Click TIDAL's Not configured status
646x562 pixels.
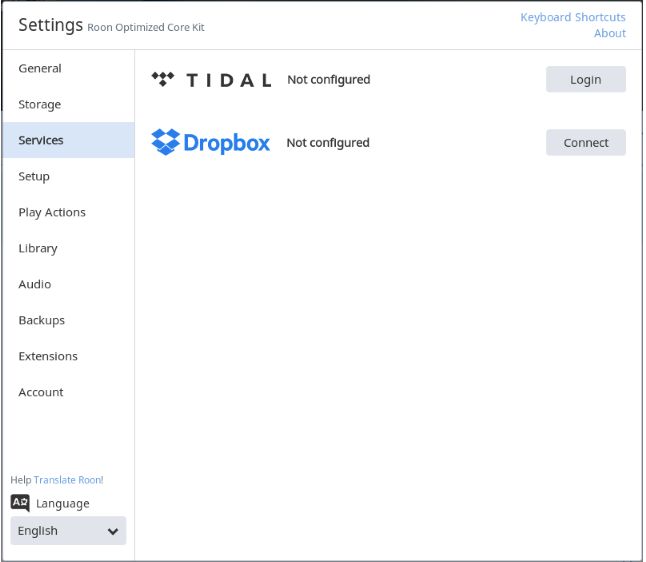(329, 80)
